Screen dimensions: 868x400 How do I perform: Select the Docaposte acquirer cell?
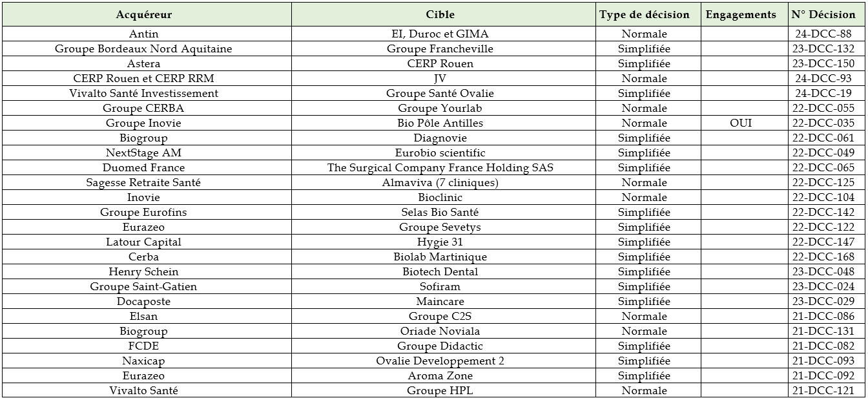click(x=143, y=301)
